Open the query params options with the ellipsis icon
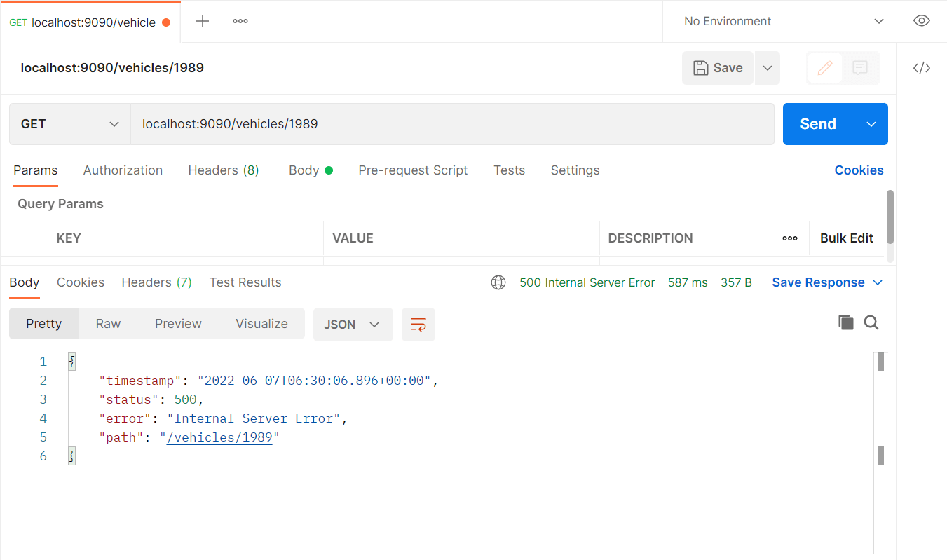The image size is (947, 560). coord(789,238)
